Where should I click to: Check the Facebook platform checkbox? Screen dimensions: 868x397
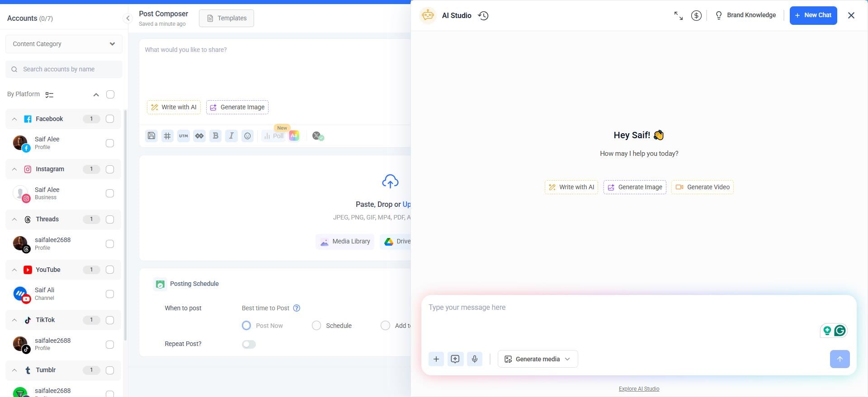tap(110, 119)
